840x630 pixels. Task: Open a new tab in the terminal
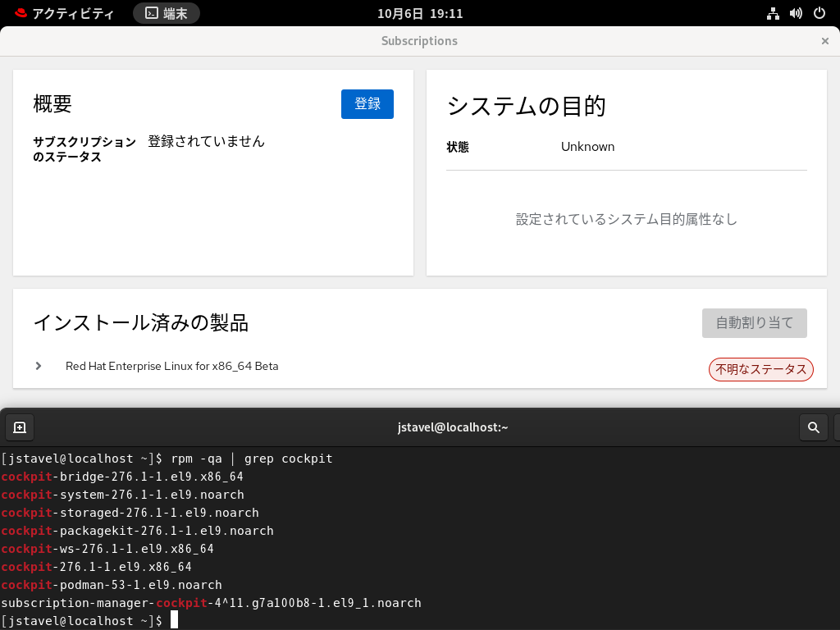[x=20, y=427]
